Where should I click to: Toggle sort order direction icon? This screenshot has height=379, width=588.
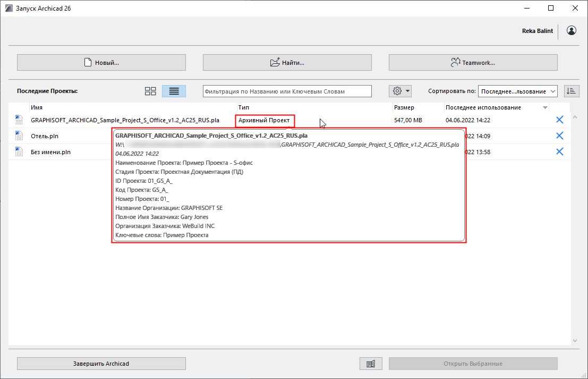pos(572,91)
